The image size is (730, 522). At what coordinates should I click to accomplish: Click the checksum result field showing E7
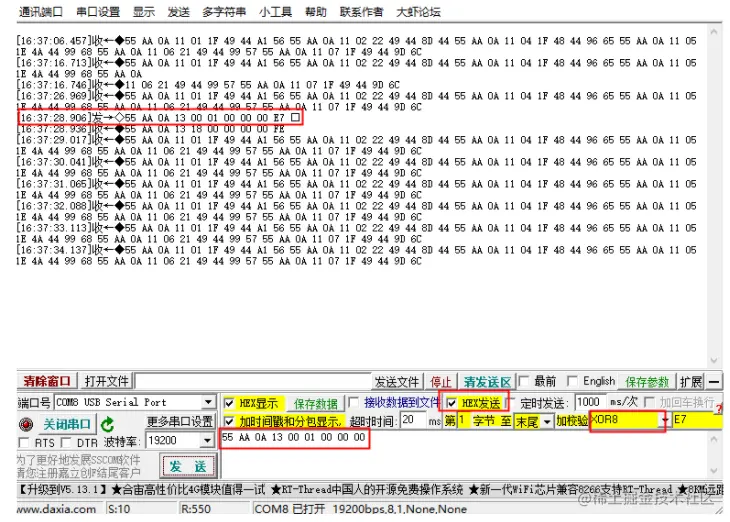697,420
